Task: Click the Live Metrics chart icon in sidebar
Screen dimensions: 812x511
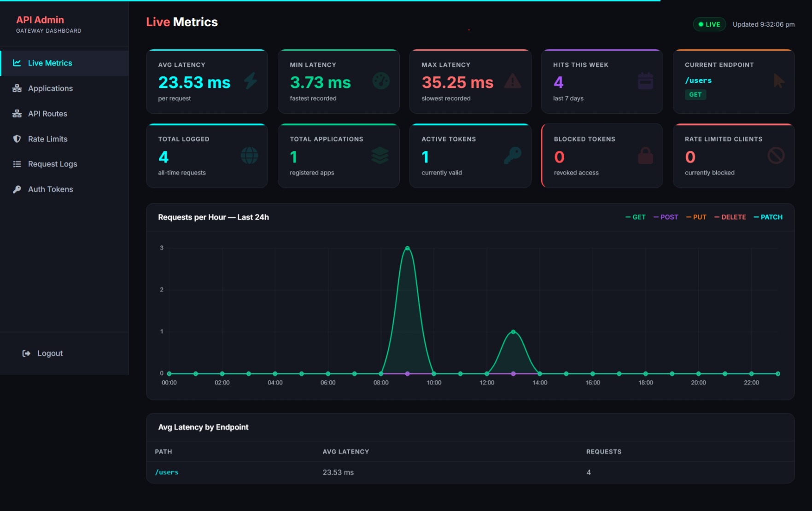Action: click(17, 63)
